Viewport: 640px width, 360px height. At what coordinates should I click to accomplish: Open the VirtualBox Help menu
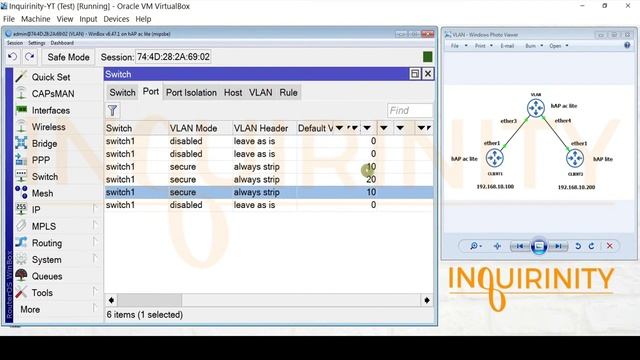(143, 19)
